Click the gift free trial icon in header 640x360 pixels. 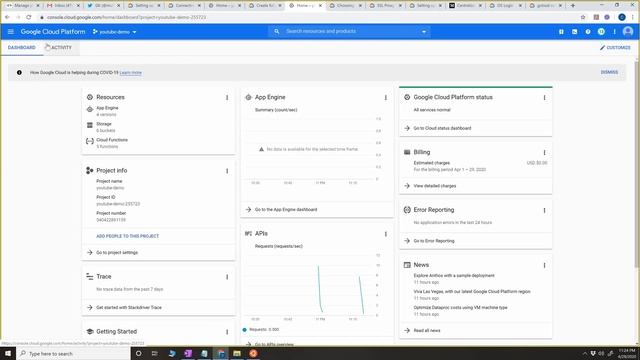click(561, 31)
